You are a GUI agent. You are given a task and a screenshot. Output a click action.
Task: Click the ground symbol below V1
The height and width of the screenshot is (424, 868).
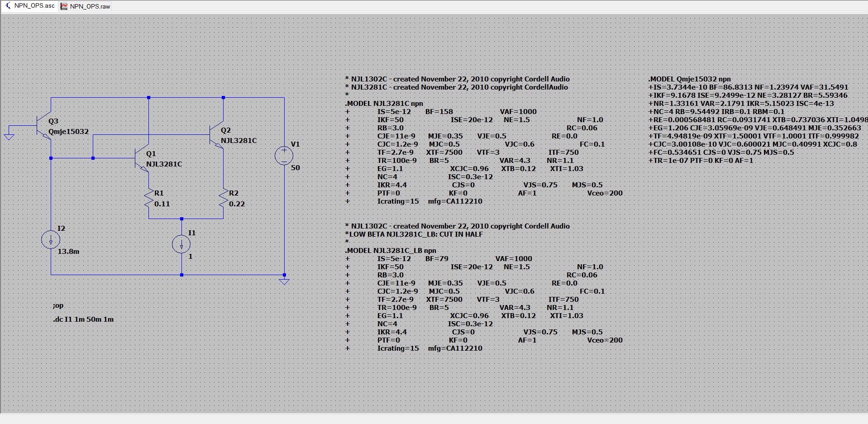pyautogui.click(x=284, y=282)
